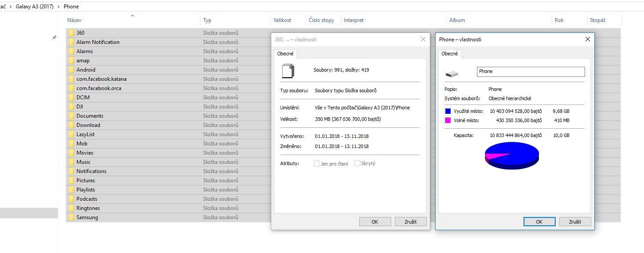Click the disk usage pie chart
Image resolution: width=644 pixels, height=253 pixels.
point(512,155)
